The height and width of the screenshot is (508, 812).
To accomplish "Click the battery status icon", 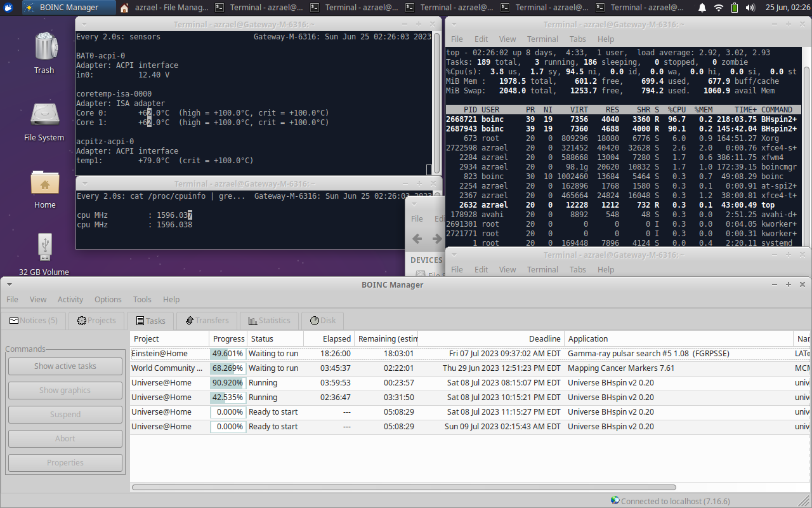I will click(x=735, y=8).
